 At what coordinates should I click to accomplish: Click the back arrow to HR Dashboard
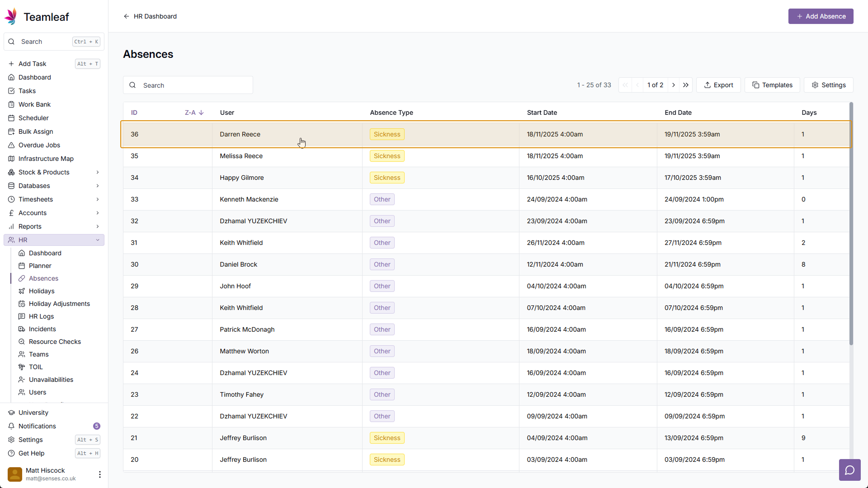coord(127,16)
